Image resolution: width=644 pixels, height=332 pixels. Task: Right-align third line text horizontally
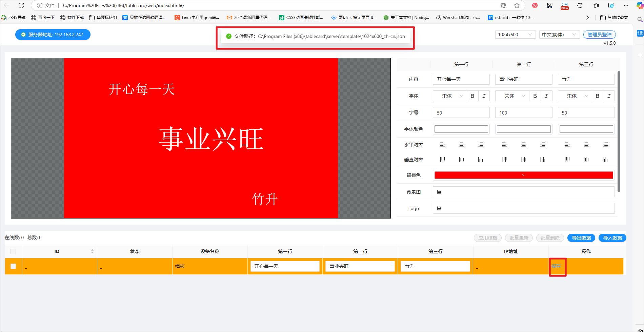pos(605,145)
